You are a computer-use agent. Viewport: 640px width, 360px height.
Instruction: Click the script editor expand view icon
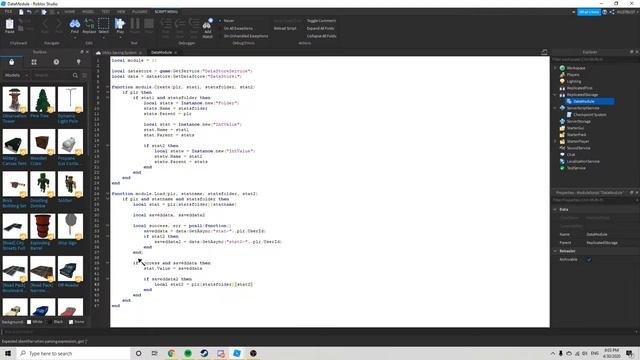[544, 52]
